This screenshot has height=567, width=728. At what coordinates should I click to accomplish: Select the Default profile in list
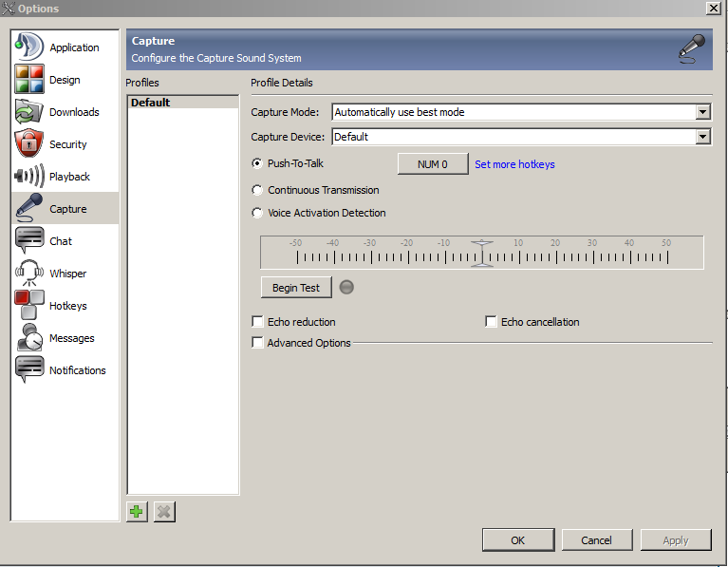click(183, 103)
